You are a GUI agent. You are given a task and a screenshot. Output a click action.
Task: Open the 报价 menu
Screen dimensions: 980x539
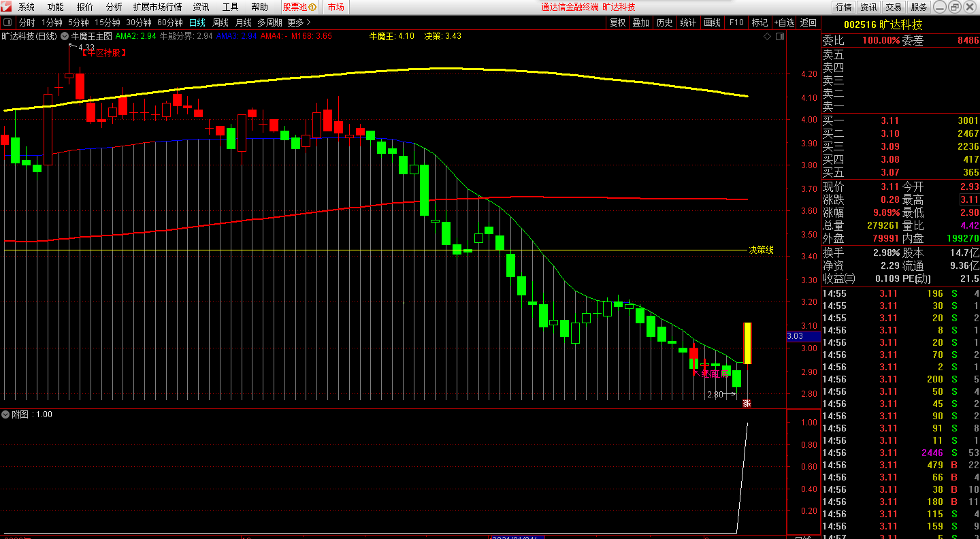(x=85, y=7)
